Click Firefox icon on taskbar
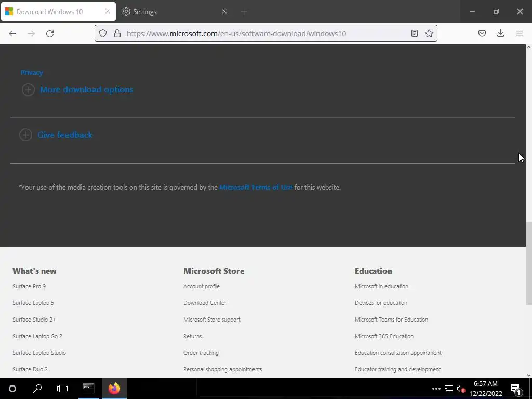This screenshot has width=532, height=399. tap(114, 389)
